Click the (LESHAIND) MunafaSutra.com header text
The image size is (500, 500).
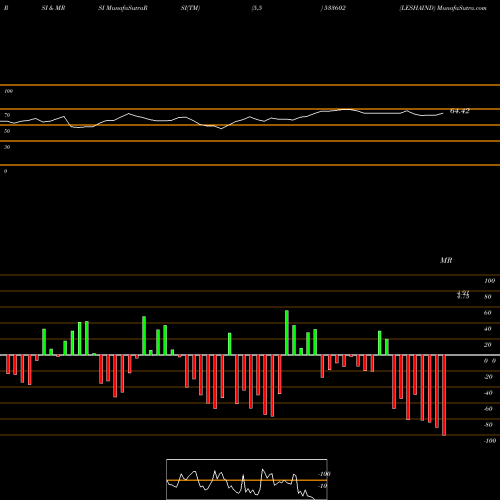pyautogui.click(x=443, y=8)
